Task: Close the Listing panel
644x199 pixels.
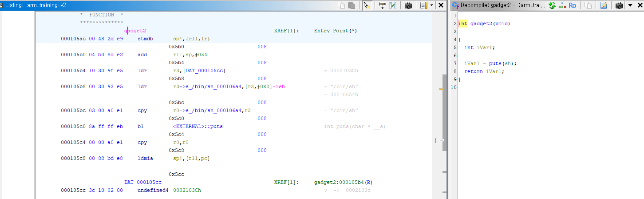Action: pyautogui.click(x=441, y=5)
